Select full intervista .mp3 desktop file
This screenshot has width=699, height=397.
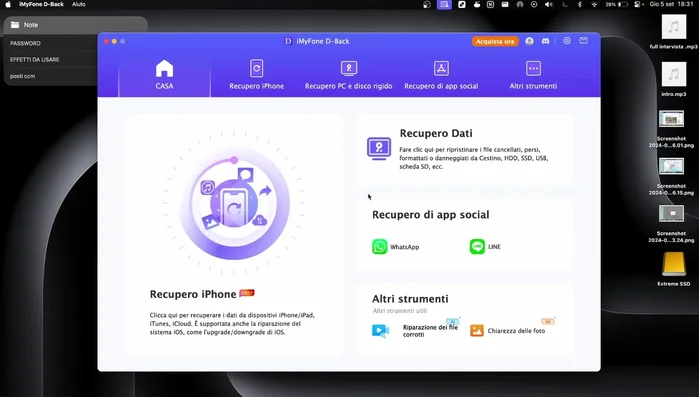point(673,27)
